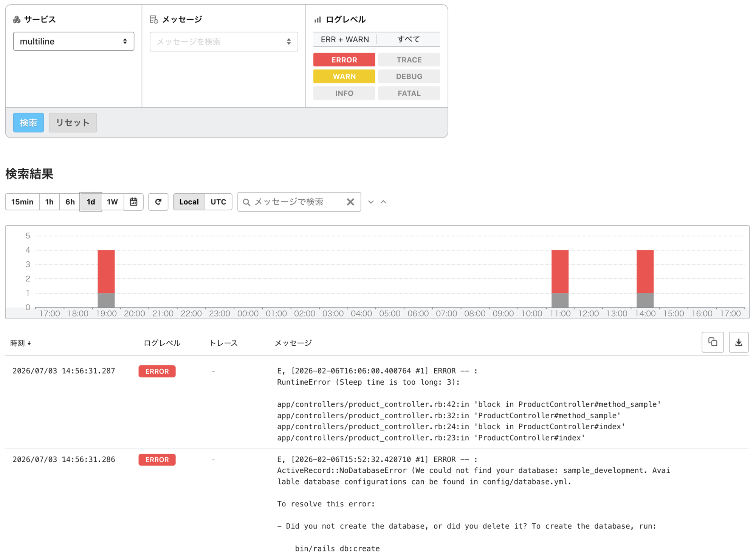This screenshot has height=559, width=756.
Task: Click the refresh results icon
Action: (x=158, y=202)
